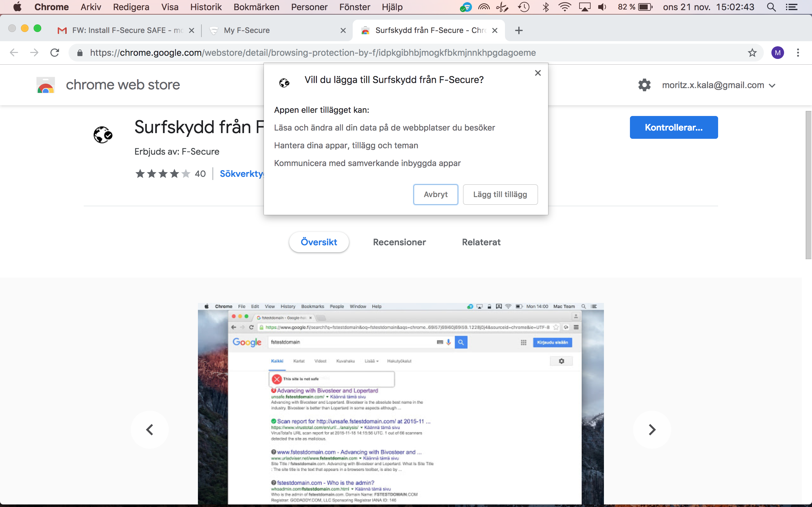Switch to the Recensioner tab
The height and width of the screenshot is (507, 812).
(x=399, y=242)
